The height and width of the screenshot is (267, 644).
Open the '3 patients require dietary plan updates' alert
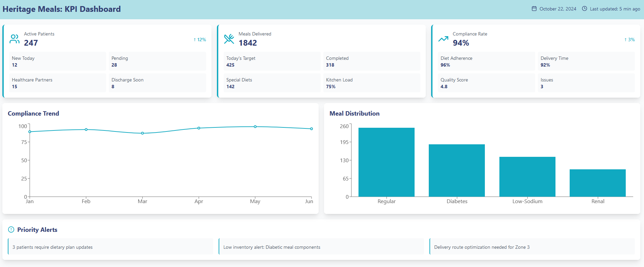tap(110, 246)
